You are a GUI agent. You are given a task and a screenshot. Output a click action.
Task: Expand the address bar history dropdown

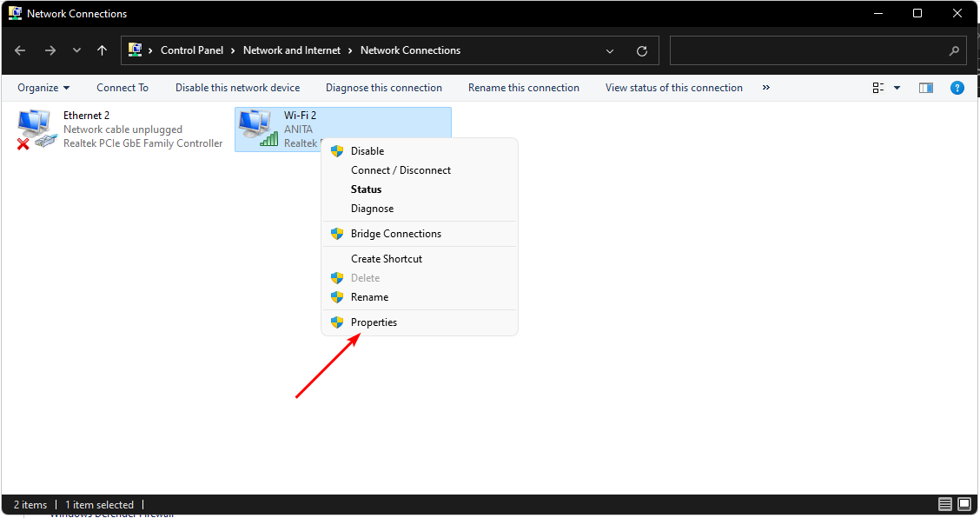[x=609, y=51]
